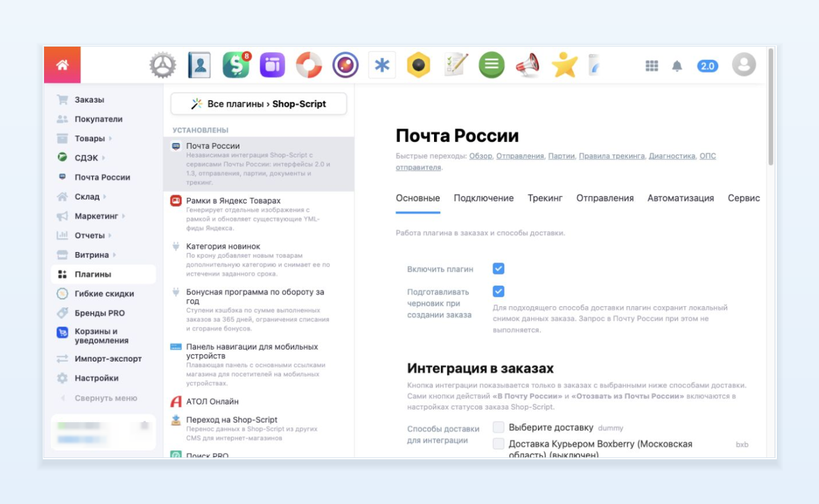Expand the СДЭК sidebar submenu
819x504 pixels.
click(103, 158)
